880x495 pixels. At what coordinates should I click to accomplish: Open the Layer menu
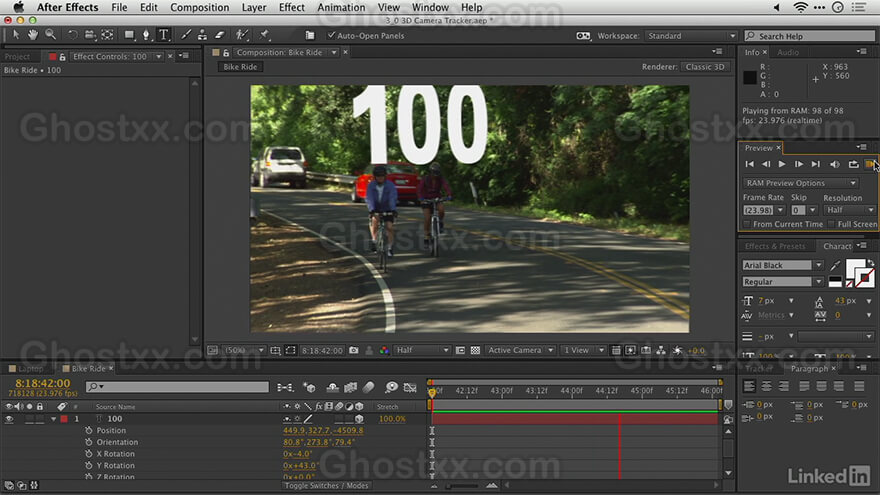coord(254,7)
